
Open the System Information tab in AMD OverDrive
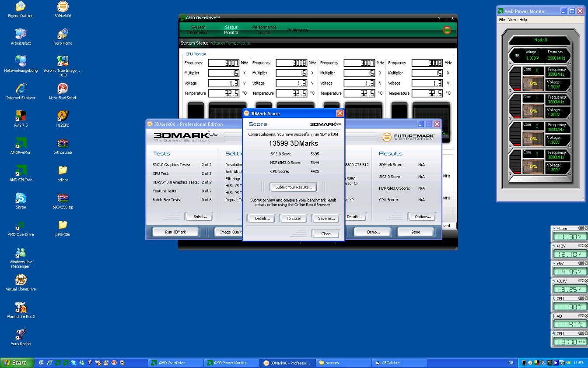(x=198, y=30)
